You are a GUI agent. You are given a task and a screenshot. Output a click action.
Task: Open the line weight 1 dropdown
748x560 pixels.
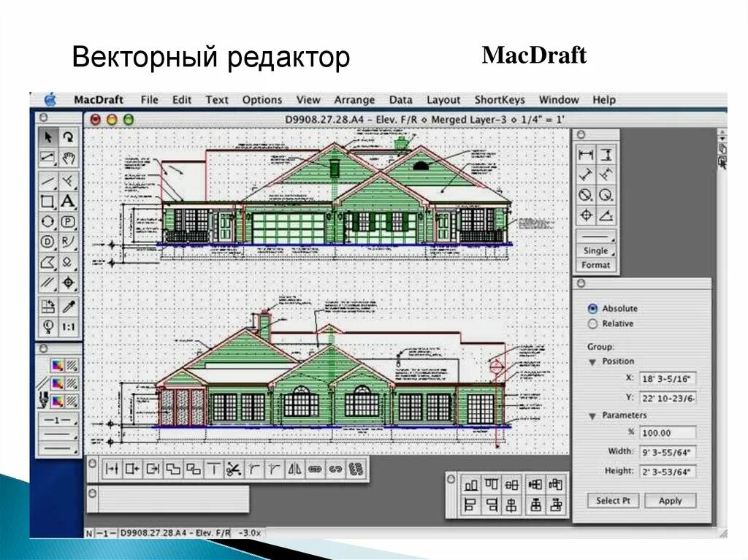pyautogui.click(x=58, y=421)
